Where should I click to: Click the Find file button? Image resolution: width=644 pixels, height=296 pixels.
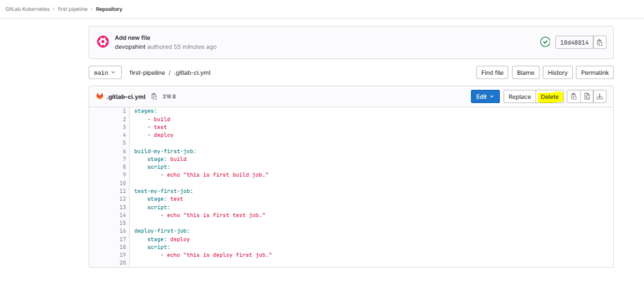pyautogui.click(x=492, y=73)
